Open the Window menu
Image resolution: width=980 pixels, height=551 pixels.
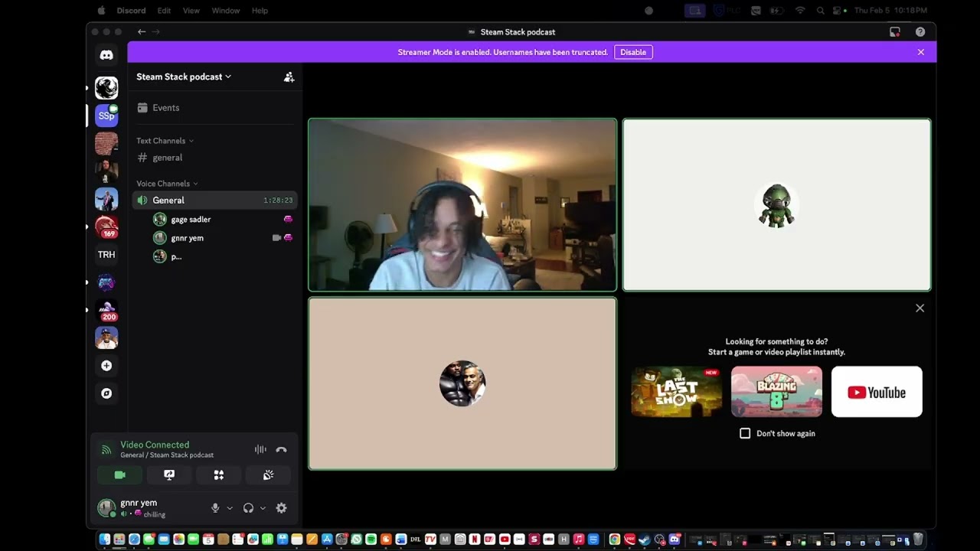[x=226, y=11]
